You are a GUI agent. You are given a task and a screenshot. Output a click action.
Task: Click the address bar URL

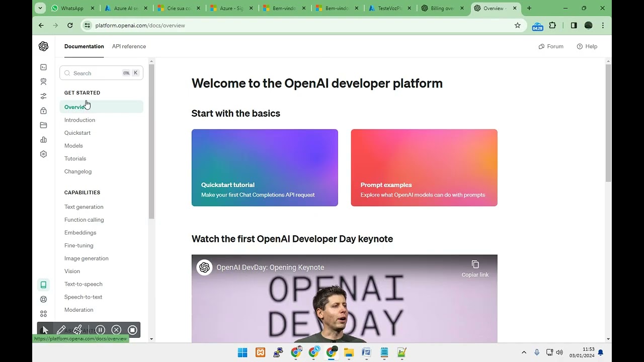(140, 25)
